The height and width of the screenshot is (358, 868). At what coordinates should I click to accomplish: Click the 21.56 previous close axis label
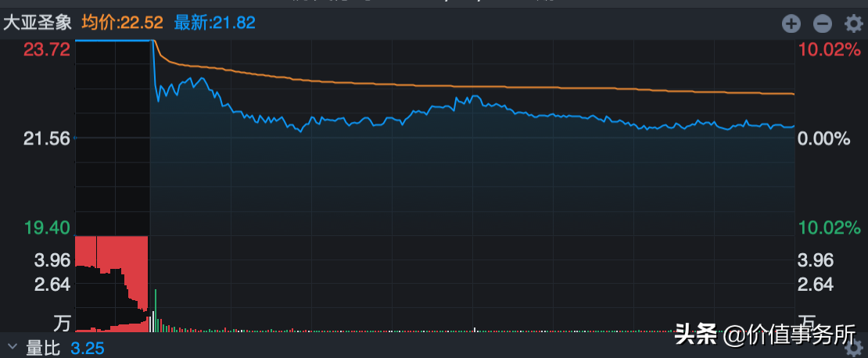(46, 138)
